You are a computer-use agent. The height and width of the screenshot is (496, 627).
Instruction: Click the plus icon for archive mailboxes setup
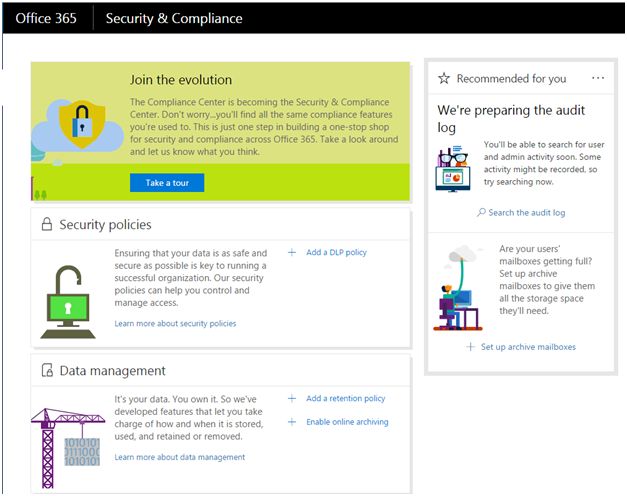point(471,347)
